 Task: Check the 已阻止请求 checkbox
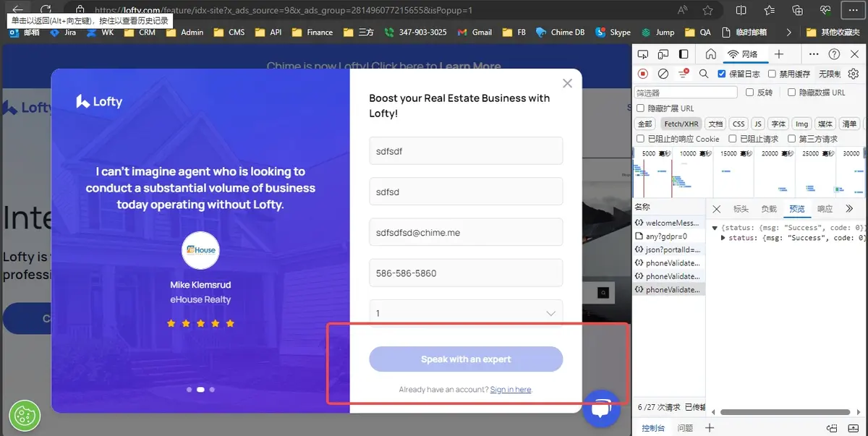733,139
